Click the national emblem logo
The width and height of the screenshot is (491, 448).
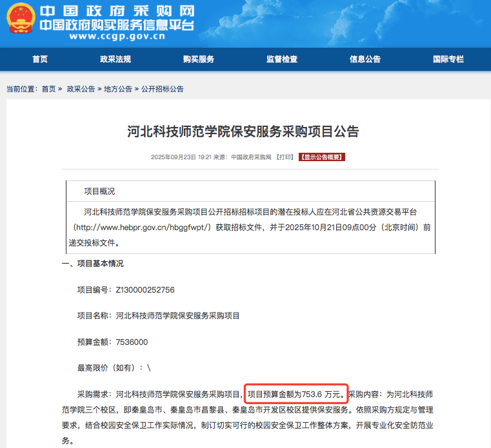(x=21, y=18)
